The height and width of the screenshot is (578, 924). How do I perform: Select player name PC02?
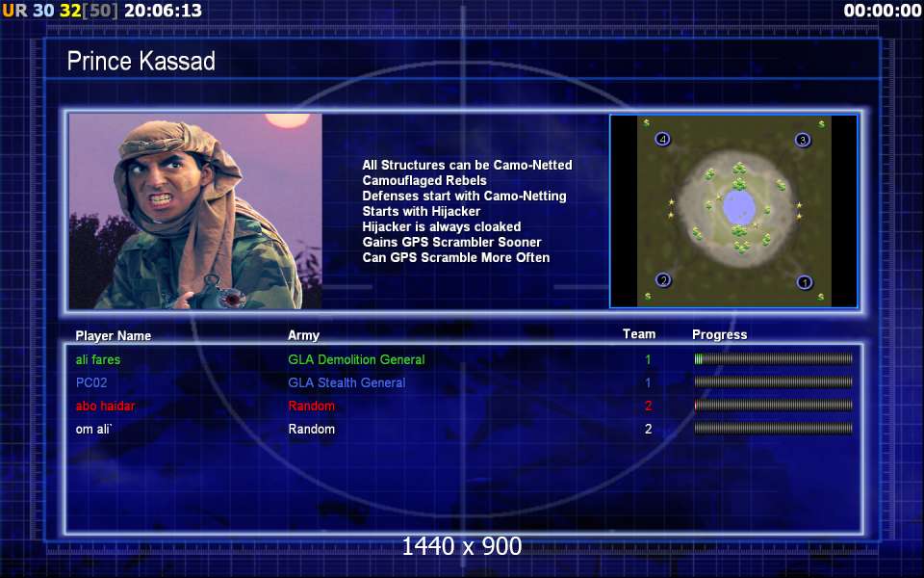(x=91, y=382)
